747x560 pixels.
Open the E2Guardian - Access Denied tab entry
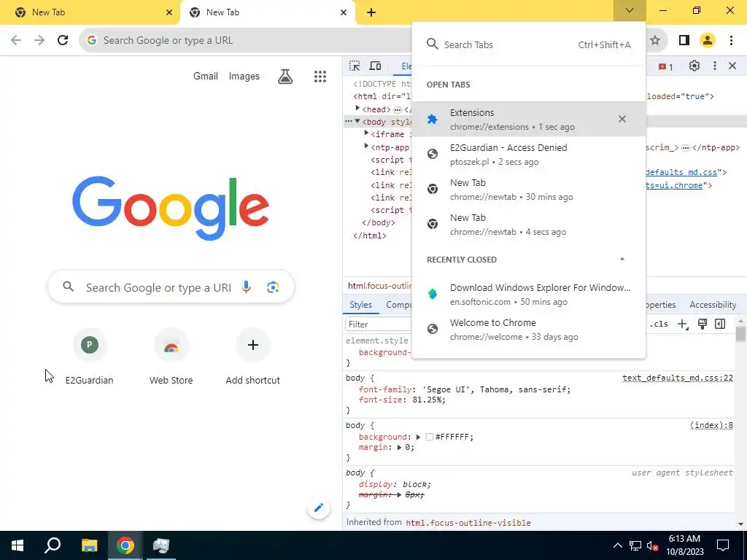tap(528, 154)
